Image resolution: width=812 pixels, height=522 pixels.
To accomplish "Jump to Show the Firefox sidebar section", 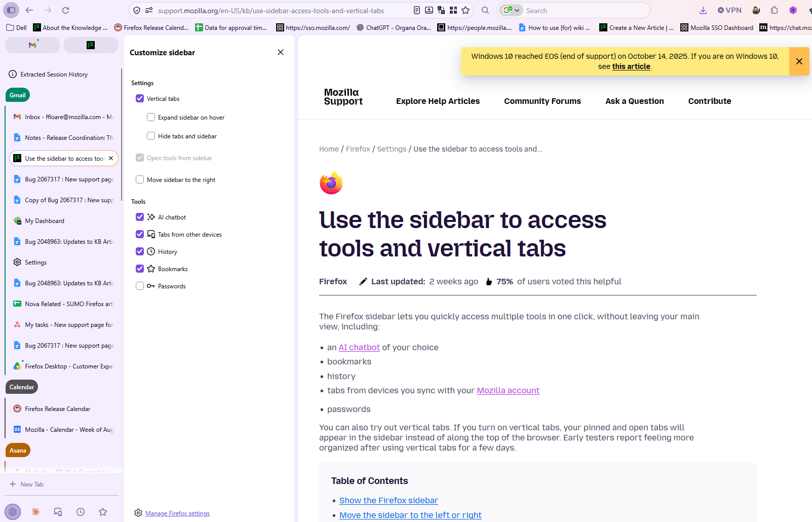I will coord(389,500).
